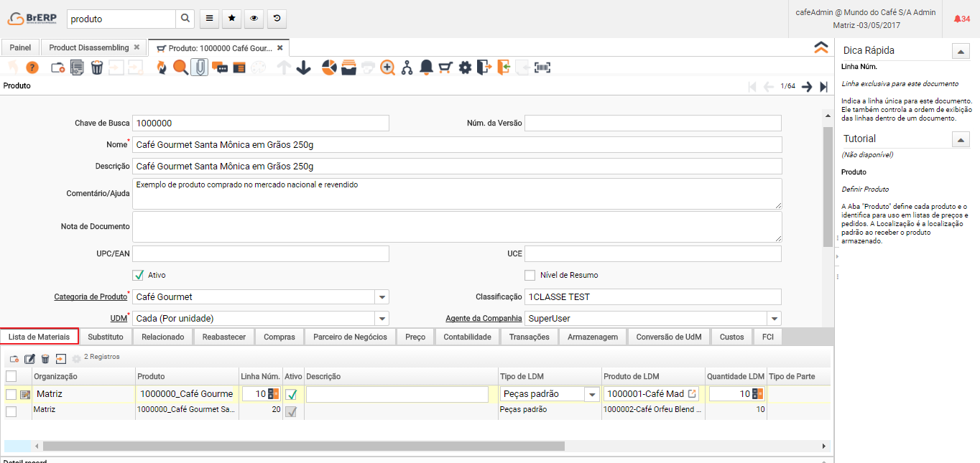Expand the Categoria de Produto dropdown
The width and height of the screenshot is (980, 463).
382,297
